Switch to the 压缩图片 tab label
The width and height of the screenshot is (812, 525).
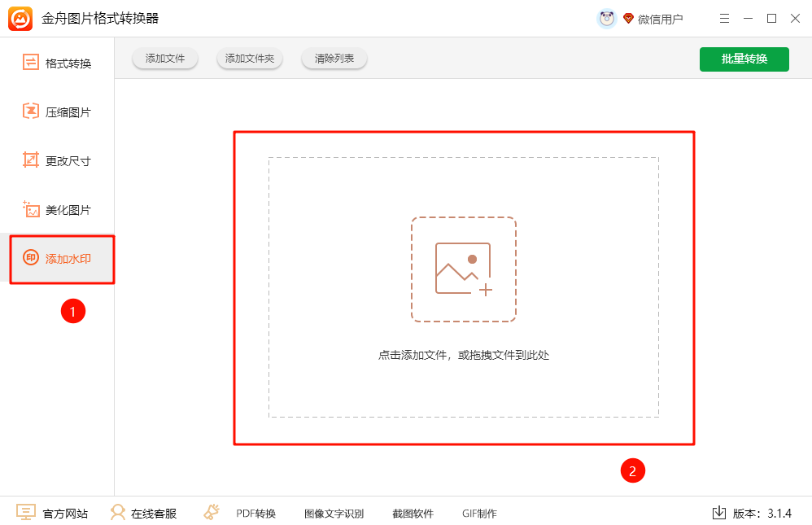(68, 112)
